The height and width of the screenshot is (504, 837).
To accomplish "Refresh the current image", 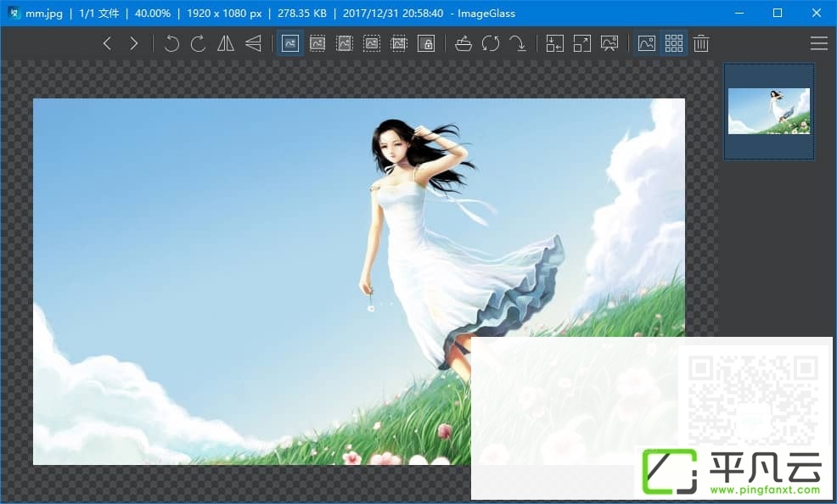I will 491,43.
